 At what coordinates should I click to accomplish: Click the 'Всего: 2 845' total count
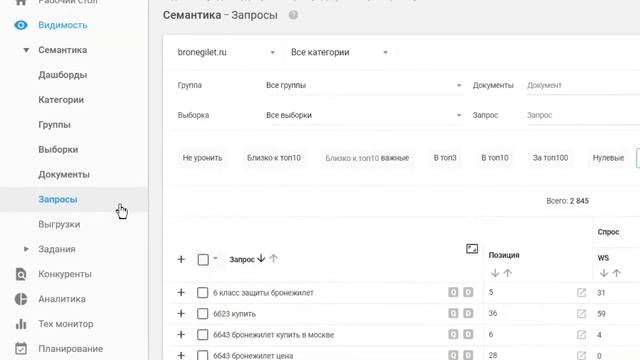point(567,201)
